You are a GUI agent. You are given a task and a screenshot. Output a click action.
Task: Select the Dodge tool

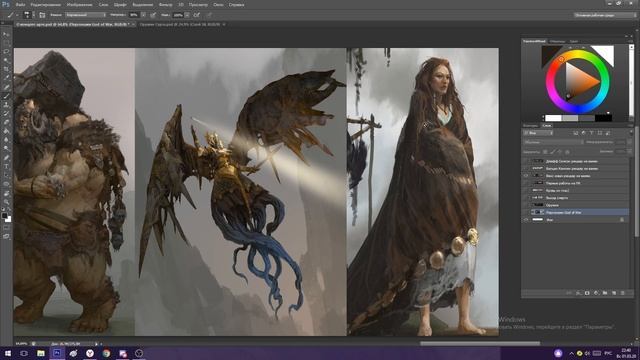coord(6,148)
